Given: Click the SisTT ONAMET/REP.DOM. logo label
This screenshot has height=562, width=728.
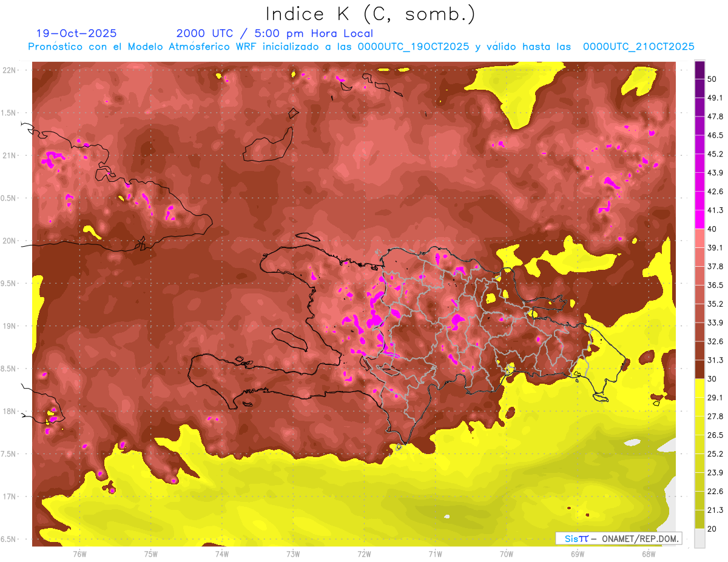Looking at the screenshot, I should 619,538.
